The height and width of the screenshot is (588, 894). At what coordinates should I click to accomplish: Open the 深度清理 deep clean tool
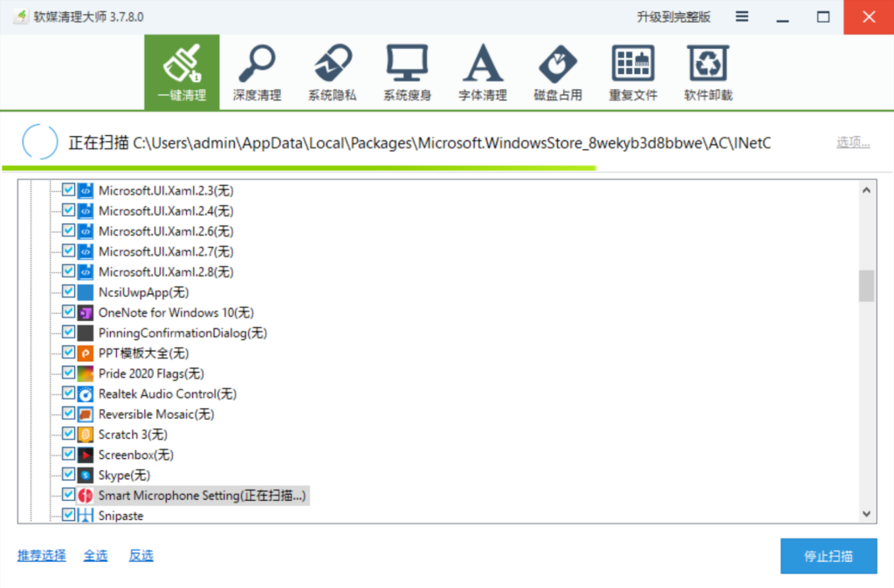(257, 73)
